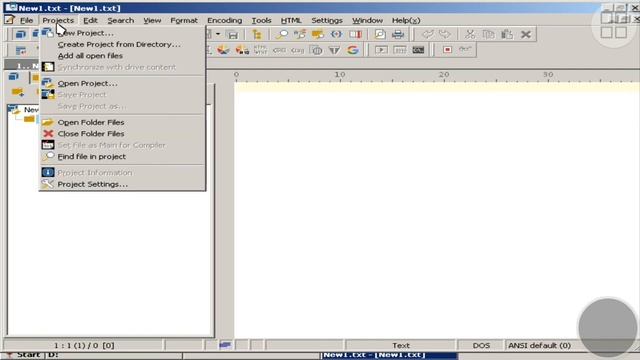Click ANSI default (0) encoding status field
This screenshot has width=640, height=360.
[x=539, y=345]
